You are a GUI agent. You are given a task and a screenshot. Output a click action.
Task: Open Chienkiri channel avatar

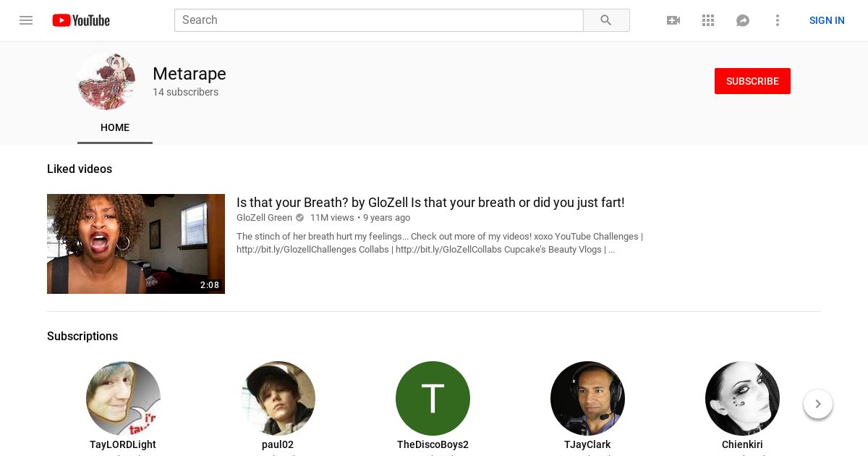(x=742, y=398)
